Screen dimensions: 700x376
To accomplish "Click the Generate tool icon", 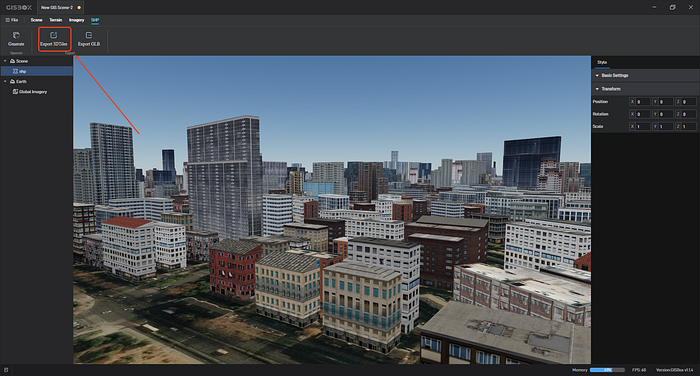I will (16, 35).
